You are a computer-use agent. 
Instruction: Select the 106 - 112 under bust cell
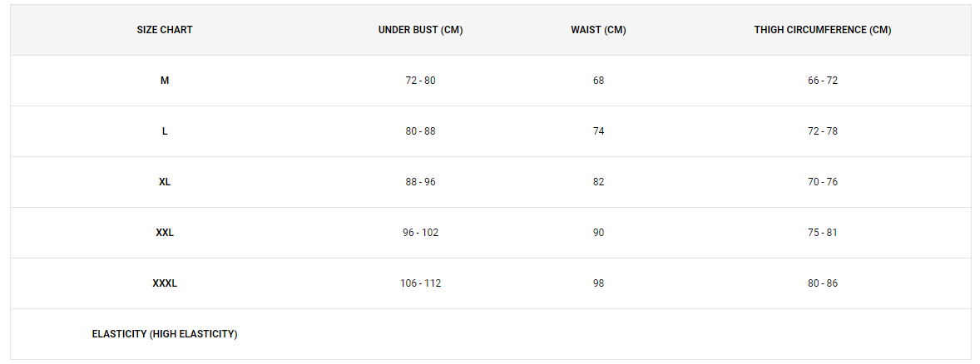click(x=421, y=283)
